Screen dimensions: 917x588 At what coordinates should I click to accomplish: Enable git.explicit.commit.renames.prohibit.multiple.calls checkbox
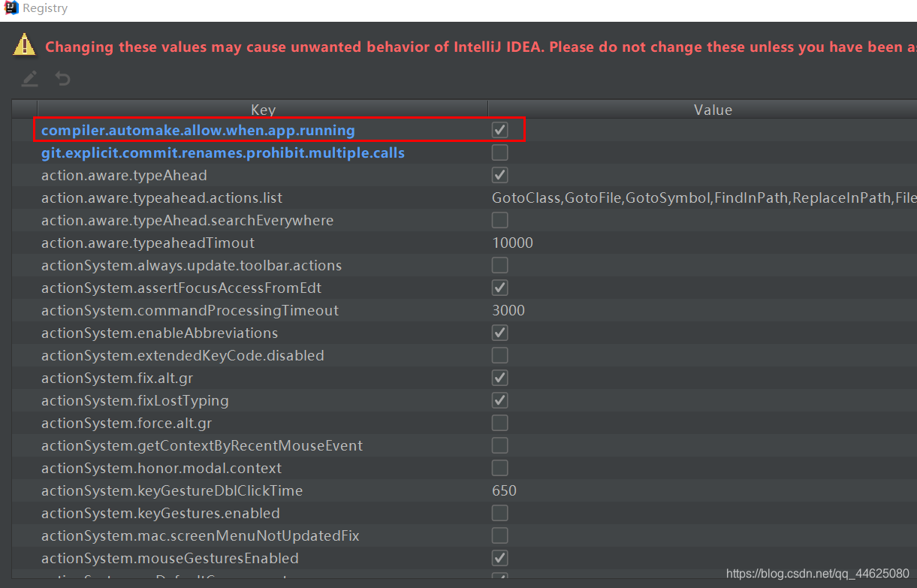[499, 152]
